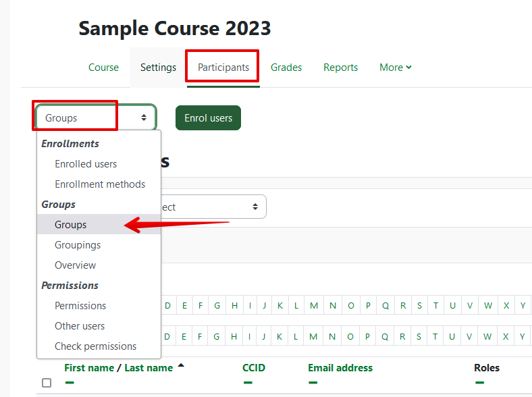This screenshot has width=532, height=397.
Task: Collapse the Email address column
Action: [314, 382]
